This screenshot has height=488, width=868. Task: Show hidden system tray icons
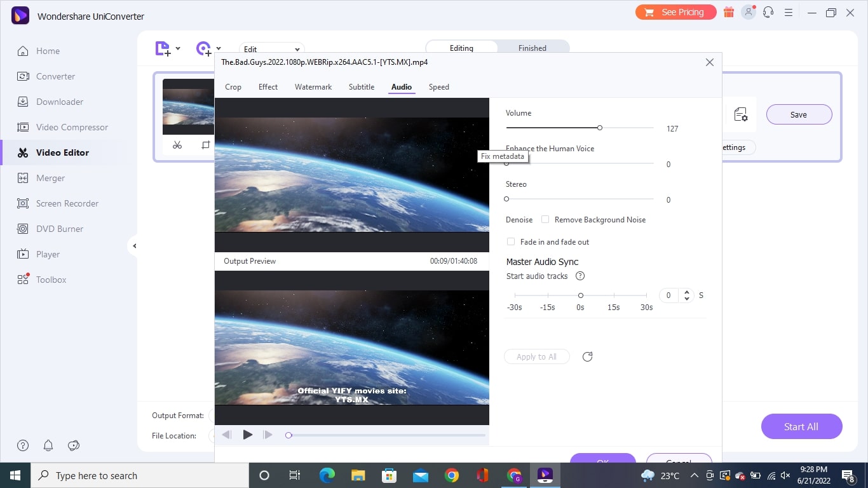695,475
